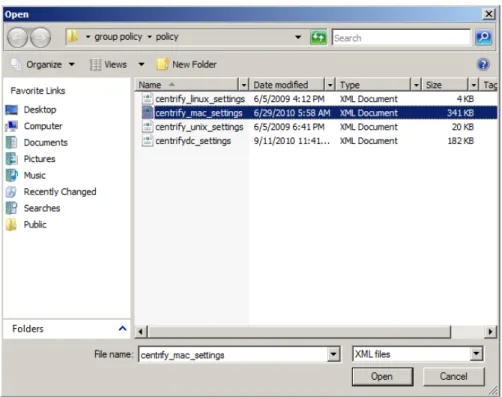Expand the Folders pane chevron
Image resolution: width=502 pixels, height=397 pixels.
click(122, 329)
